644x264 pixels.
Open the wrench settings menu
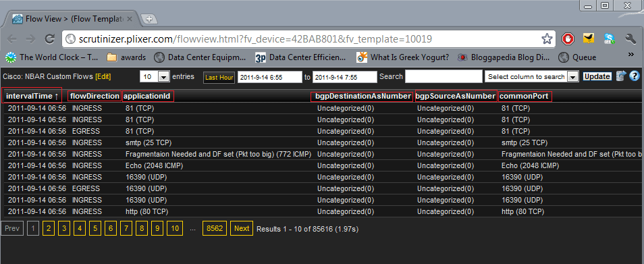[x=630, y=39]
